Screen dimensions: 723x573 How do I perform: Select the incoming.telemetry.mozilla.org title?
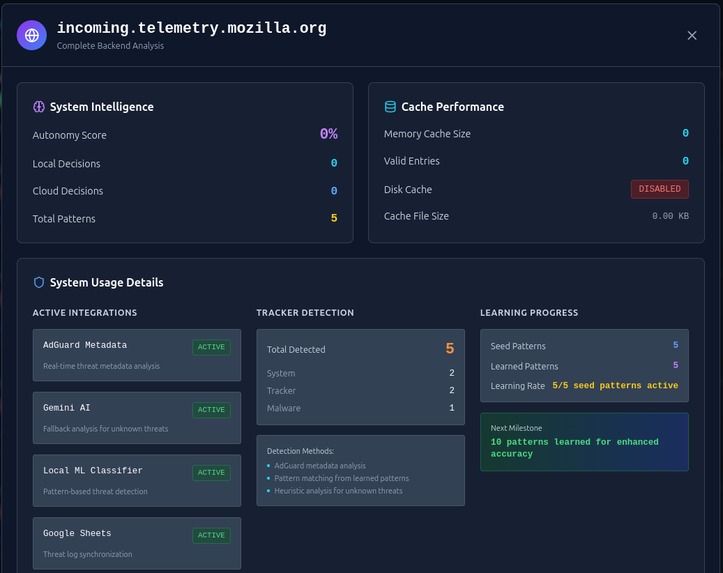pyautogui.click(x=191, y=28)
